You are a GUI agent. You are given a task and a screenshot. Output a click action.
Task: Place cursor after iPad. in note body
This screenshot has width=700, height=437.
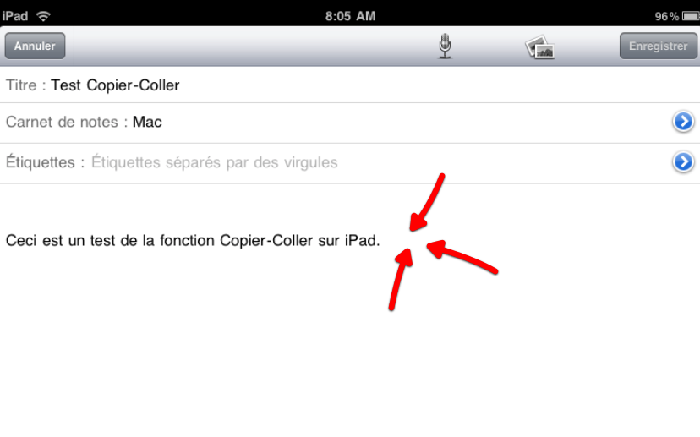click(x=382, y=241)
